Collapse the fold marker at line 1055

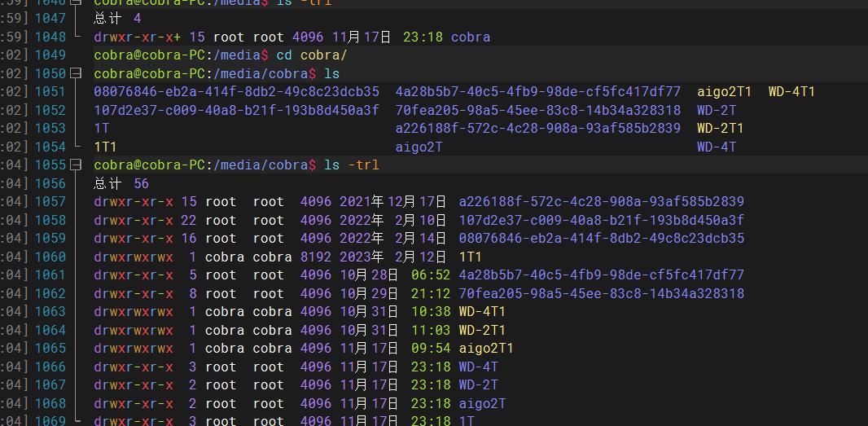click(77, 165)
